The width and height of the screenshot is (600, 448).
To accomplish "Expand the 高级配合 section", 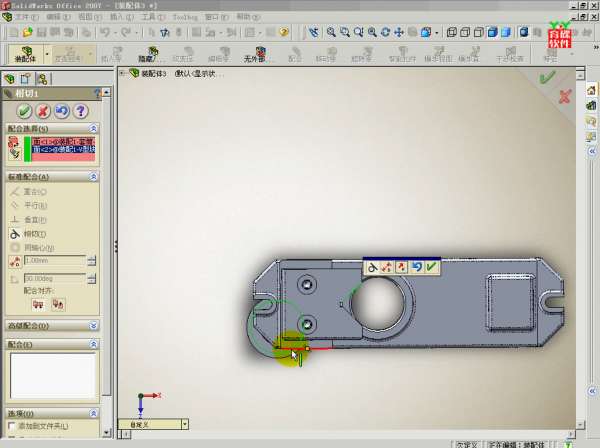I will (93, 325).
